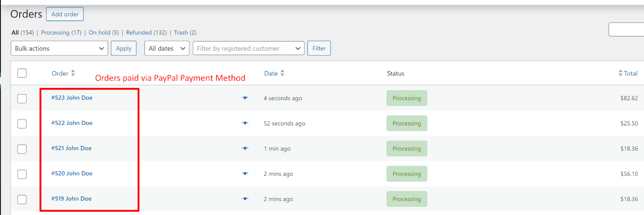
Task: Filter to On hold (5) orders
Action: pos(104,33)
